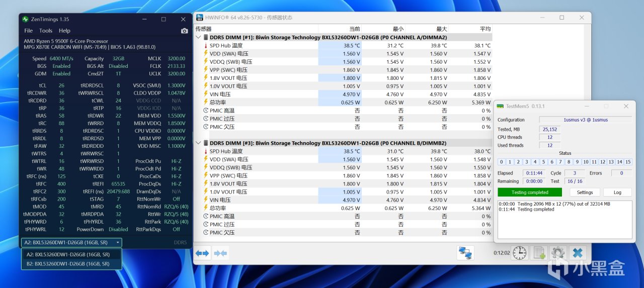
Task: Collapse the DDR5 DIMM [#1] sensor group
Action: click(x=198, y=37)
